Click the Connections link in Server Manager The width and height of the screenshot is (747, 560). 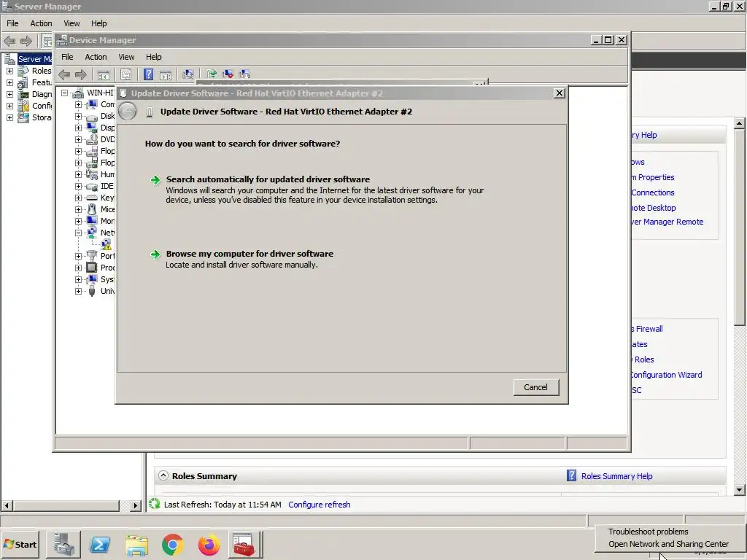coord(653,192)
